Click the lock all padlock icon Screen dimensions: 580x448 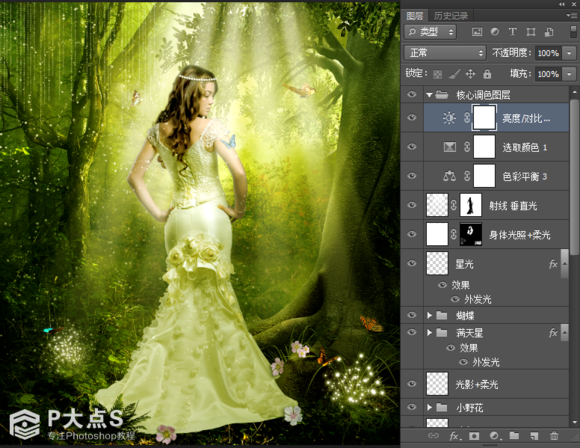coord(487,74)
